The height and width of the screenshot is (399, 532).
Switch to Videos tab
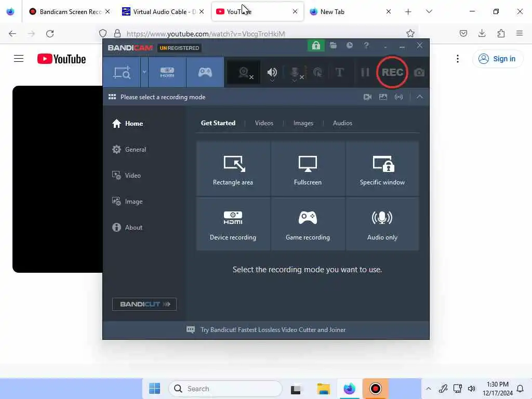click(x=264, y=123)
